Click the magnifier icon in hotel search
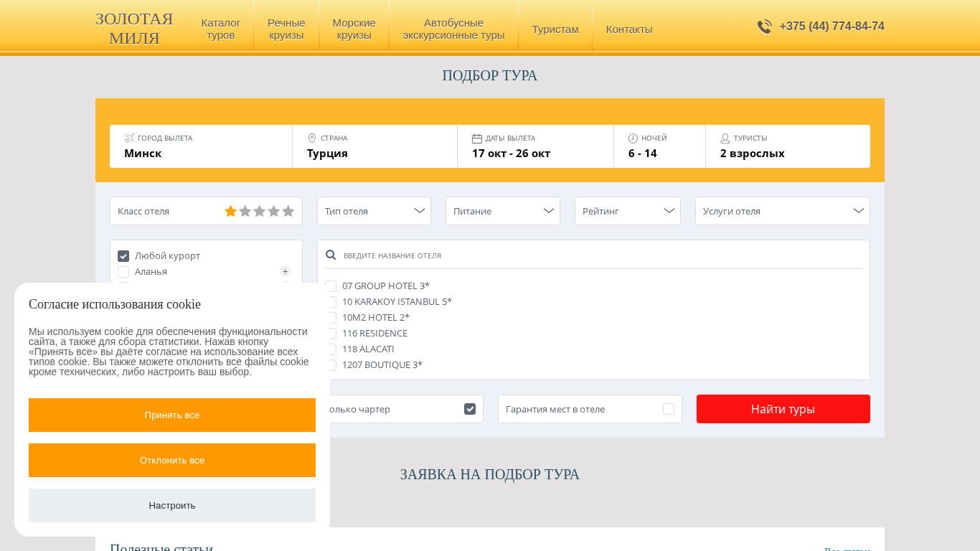Viewport: 980px width, 551px height. pyautogui.click(x=331, y=255)
